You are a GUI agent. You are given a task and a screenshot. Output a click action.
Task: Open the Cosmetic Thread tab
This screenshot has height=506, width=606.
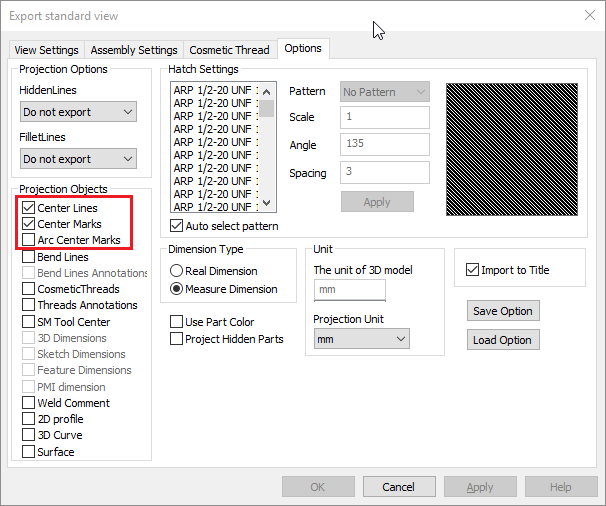click(x=230, y=50)
